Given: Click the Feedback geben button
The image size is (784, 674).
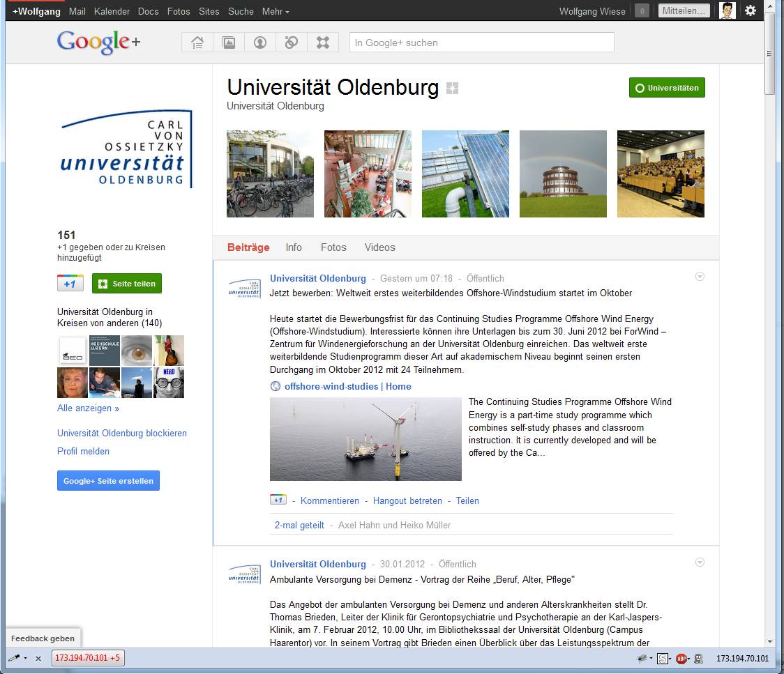Looking at the screenshot, I should click(x=43, y=638).
